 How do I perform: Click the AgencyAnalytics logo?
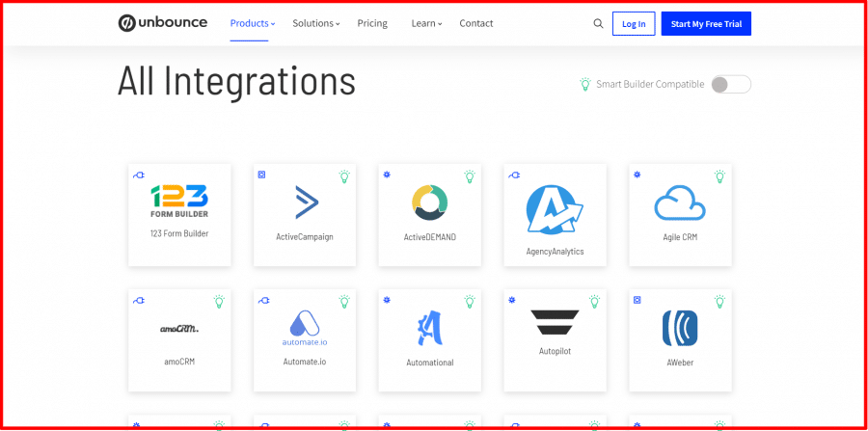point(555,210)
